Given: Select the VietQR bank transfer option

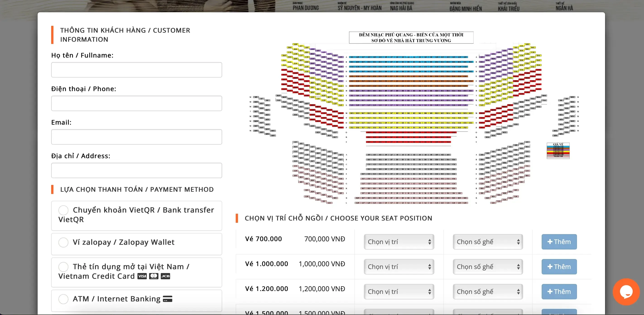Looking at the screenshot, I should [63, 210].
